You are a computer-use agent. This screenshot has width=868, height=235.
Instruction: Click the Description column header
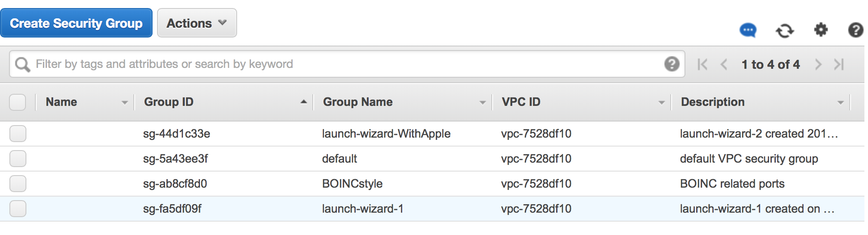(x=712, y=102)
